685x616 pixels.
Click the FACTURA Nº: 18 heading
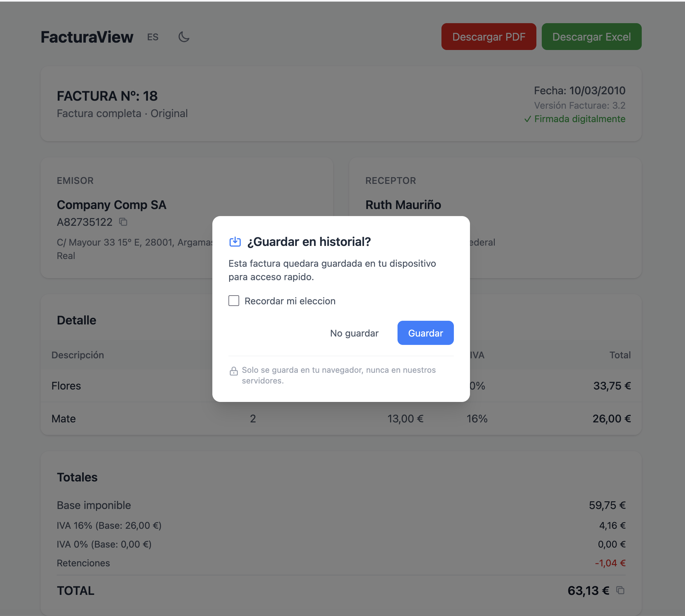pos(107,96)
